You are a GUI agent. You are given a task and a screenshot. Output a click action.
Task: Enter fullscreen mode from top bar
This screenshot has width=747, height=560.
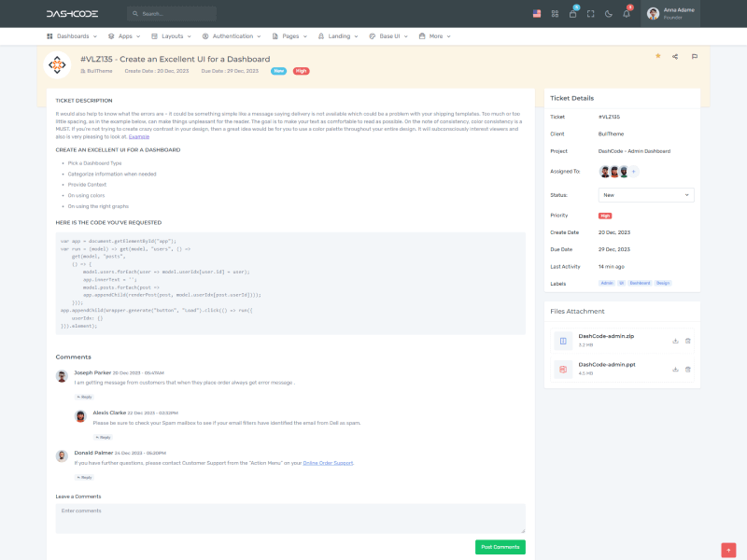pos(590,14)
